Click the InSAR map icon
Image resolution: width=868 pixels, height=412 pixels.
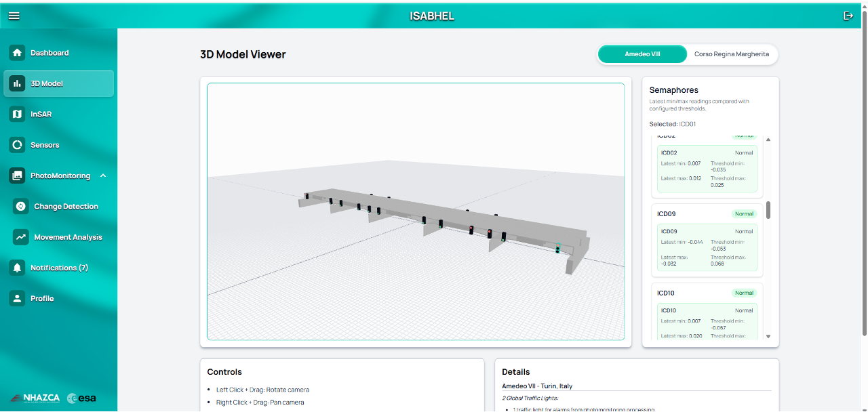(x=18, y=115)
